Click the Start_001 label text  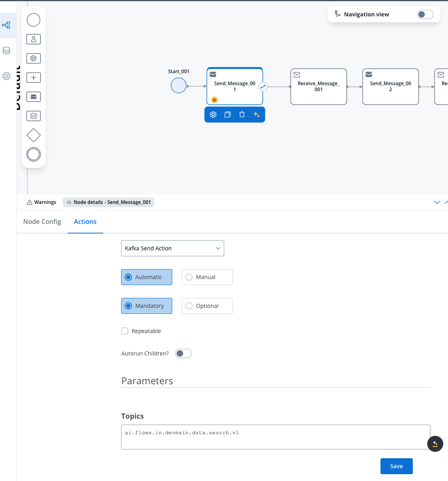tap(179, 72)
